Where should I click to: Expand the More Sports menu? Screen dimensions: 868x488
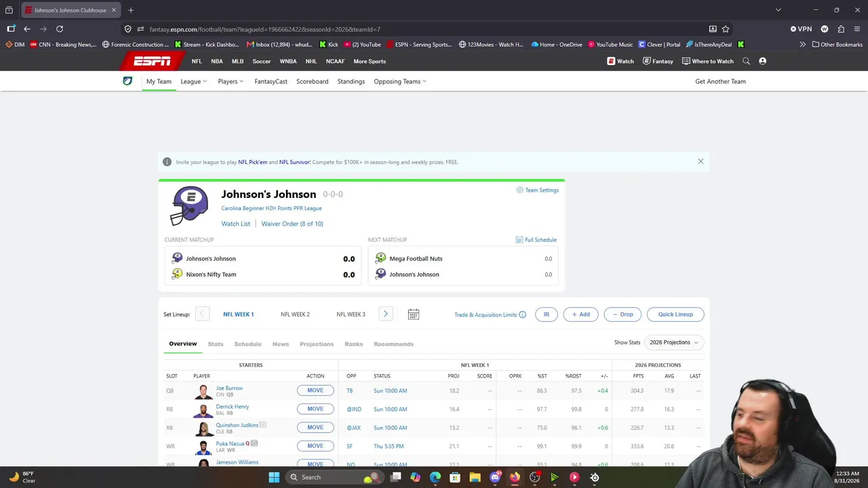point(370,61)
